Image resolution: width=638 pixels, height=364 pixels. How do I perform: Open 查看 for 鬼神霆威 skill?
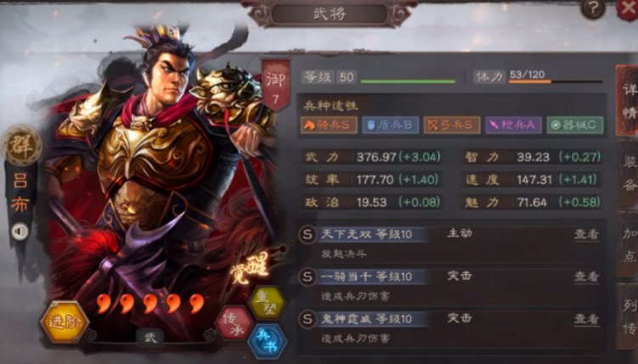tap(586, 319)
